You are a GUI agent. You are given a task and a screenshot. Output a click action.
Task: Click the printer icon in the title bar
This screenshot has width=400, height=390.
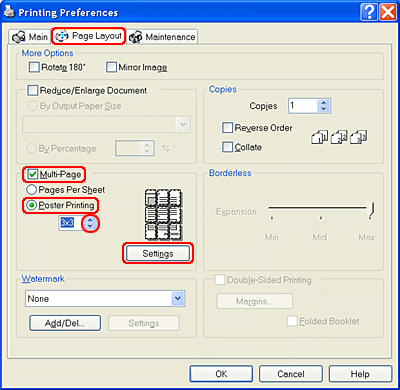(9, 12)
